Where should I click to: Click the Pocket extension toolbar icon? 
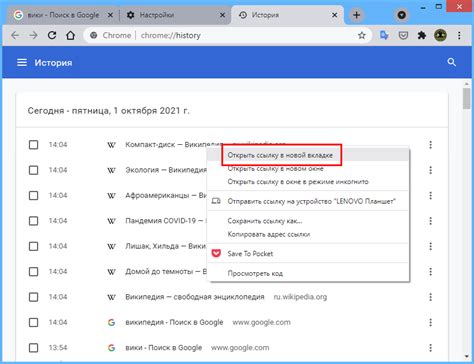(x=403, y=35)
